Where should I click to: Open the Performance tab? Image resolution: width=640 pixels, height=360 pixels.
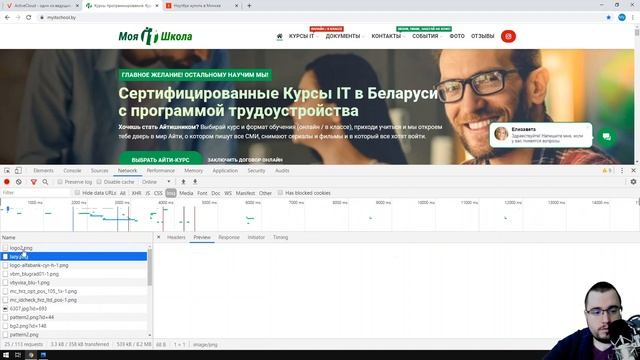tap(160, 171)
